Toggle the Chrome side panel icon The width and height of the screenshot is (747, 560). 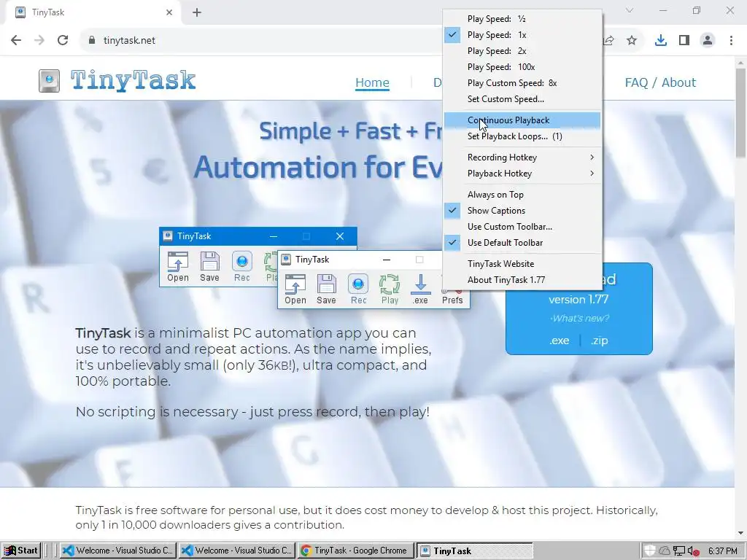pyautogui.click(x=684, y=41)
